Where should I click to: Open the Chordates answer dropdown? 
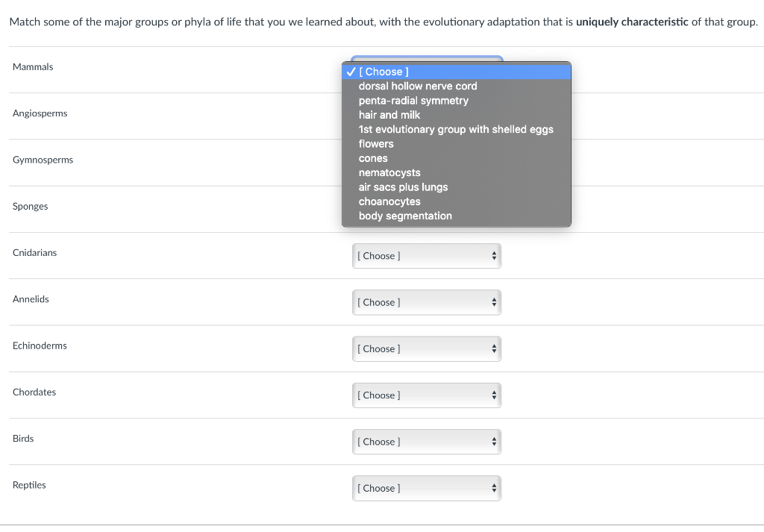(426, 395)
